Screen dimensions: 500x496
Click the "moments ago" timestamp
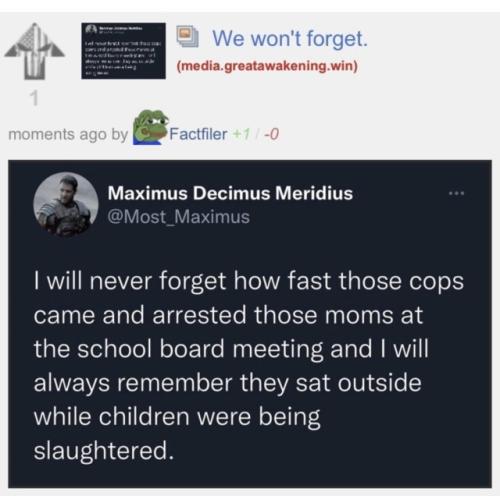coord(57,134)
